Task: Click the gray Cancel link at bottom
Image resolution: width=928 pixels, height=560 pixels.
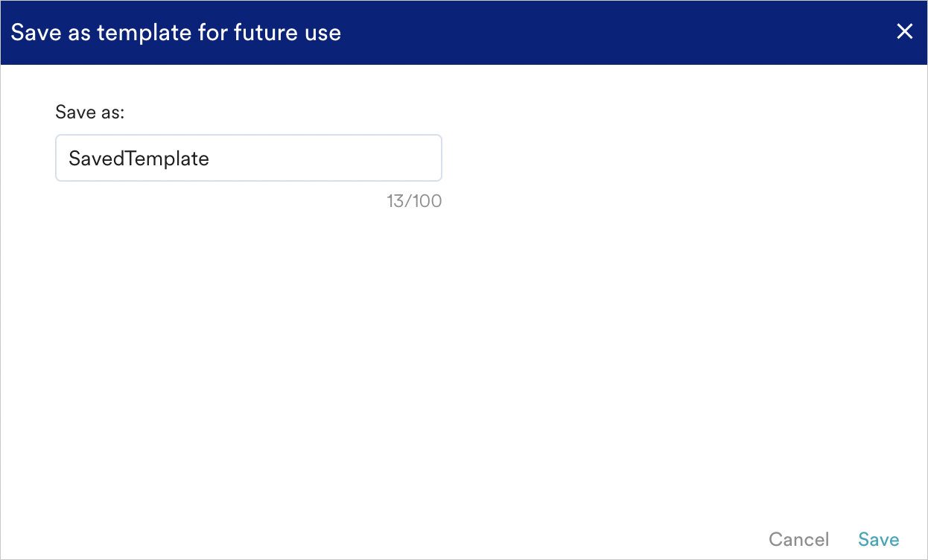Action: (798, 539)
